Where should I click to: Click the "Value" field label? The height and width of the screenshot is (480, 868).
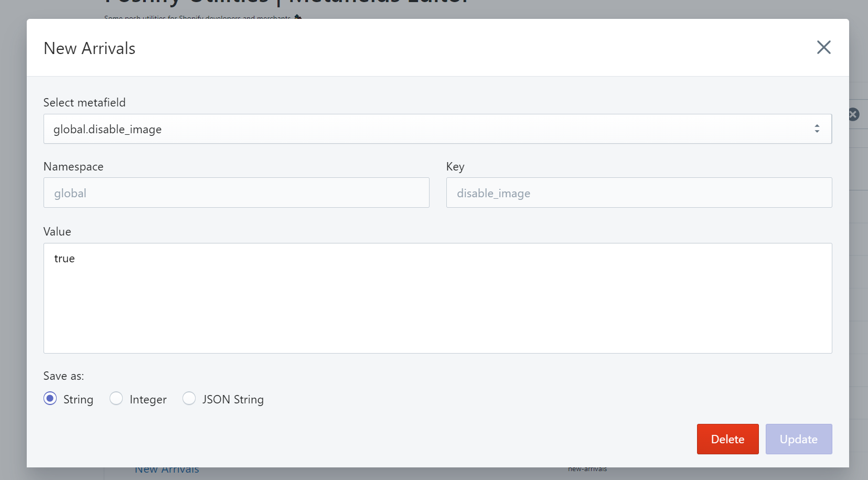(57, 232)
